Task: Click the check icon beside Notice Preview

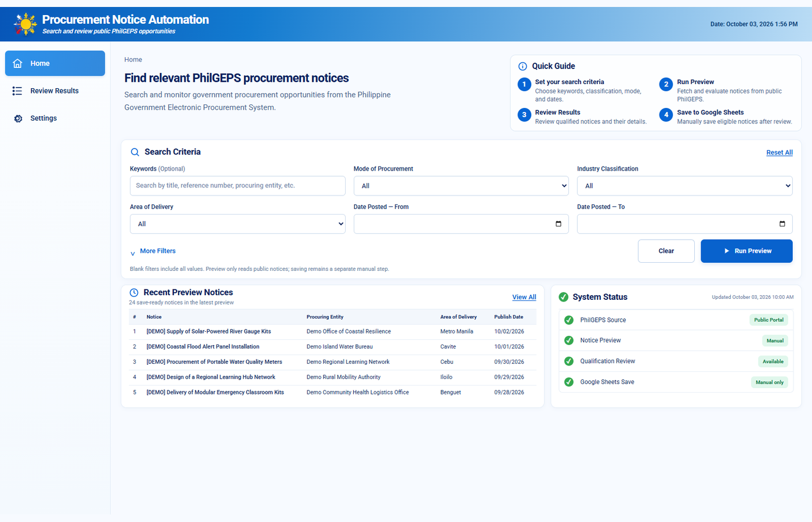Action: click(569, 340)
